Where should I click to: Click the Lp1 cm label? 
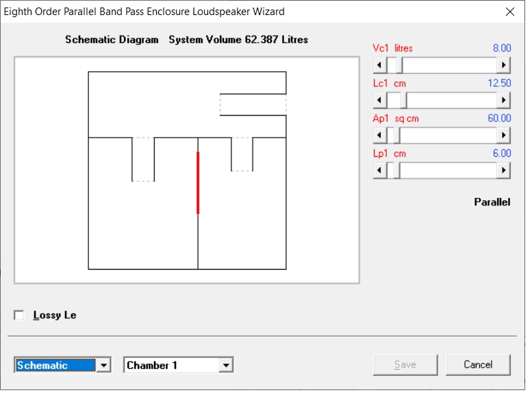(x=390, y=153)
